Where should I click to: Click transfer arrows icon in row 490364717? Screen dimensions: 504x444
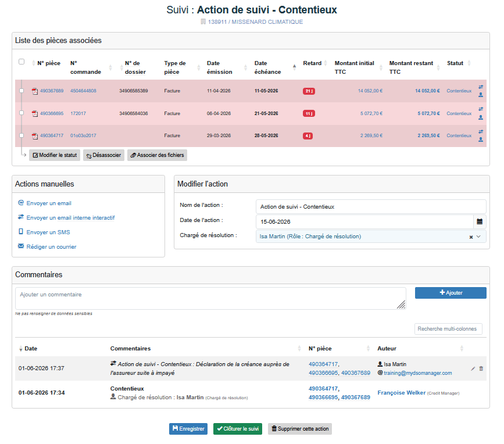(x=481, y=131)
